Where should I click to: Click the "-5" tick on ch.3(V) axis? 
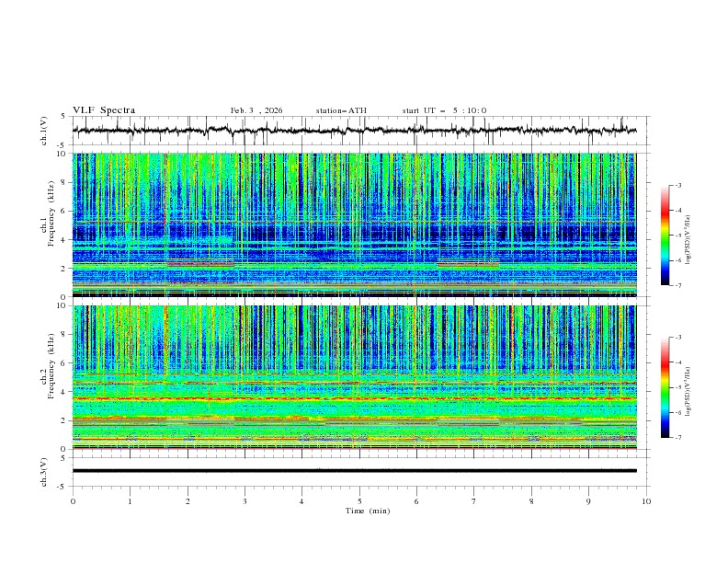click(x=62, y=487)
